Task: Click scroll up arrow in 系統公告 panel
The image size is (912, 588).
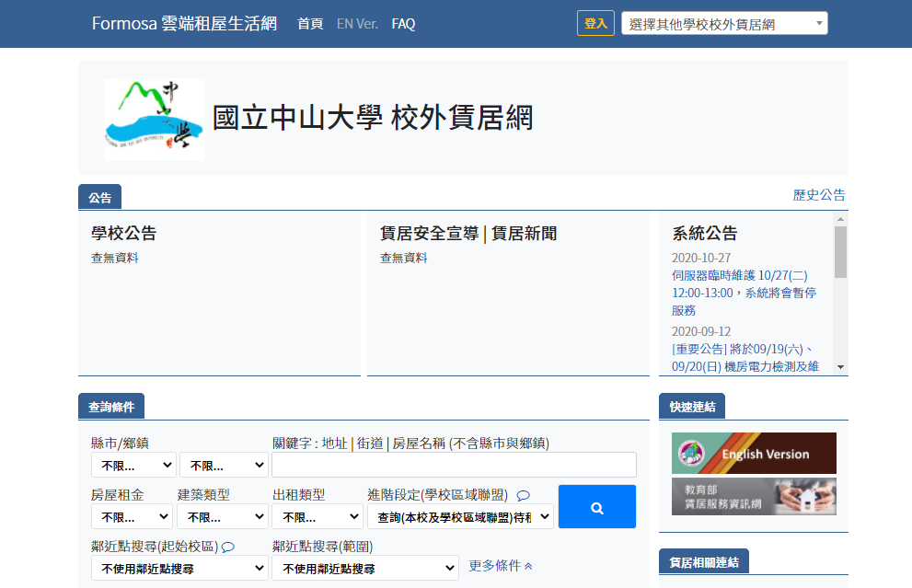Action: 840,219
